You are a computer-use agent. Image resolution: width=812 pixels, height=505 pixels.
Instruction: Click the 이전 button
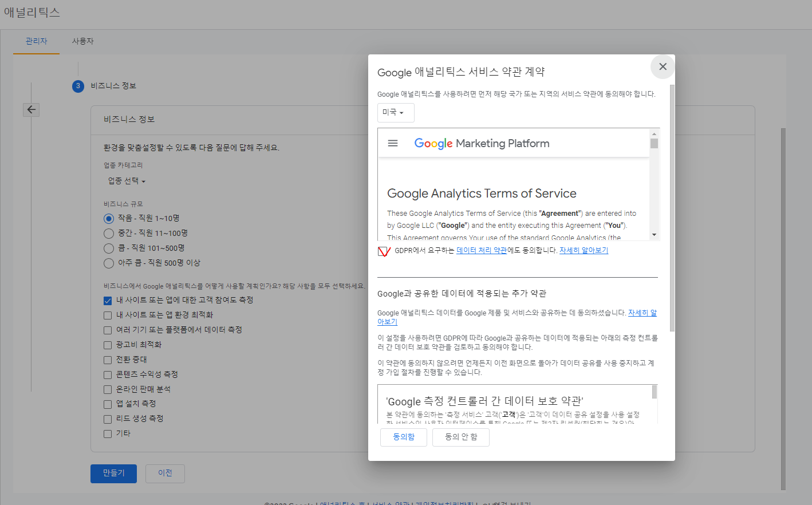coord(165,474)
